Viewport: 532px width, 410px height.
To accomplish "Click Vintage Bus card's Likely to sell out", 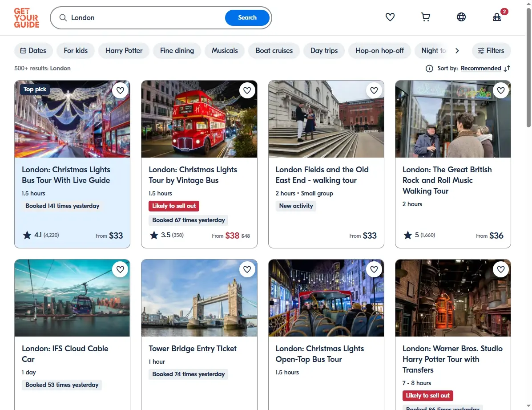I will click(174, 206).
